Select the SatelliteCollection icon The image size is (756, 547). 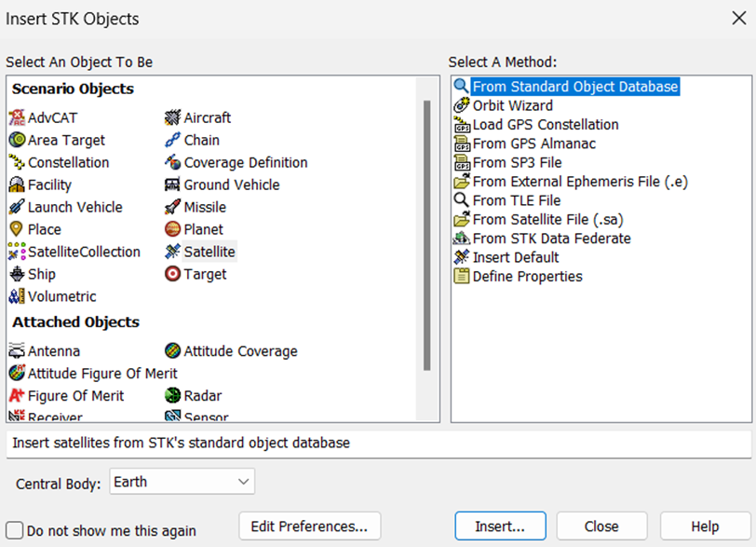[x=17, y=252]
